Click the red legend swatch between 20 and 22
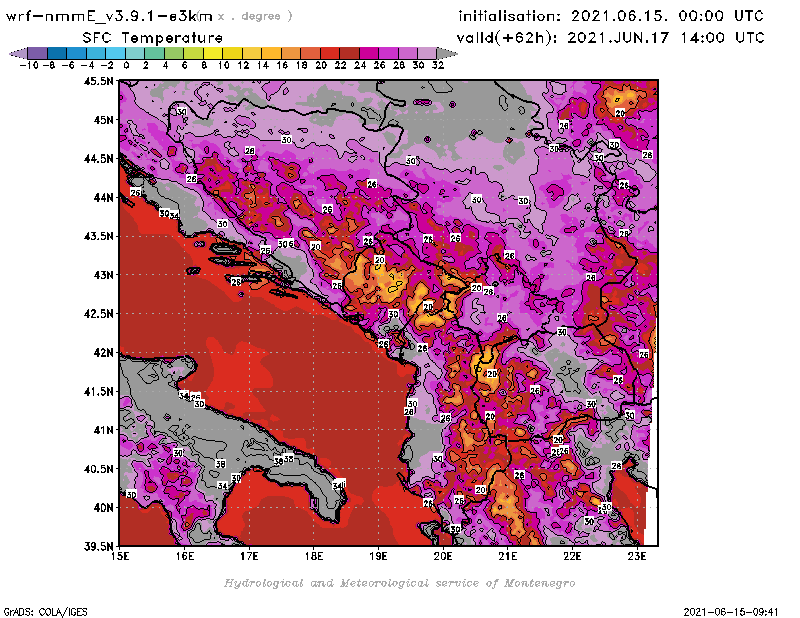This screenshot has width=800, height=618. click(x=330, y=53)
